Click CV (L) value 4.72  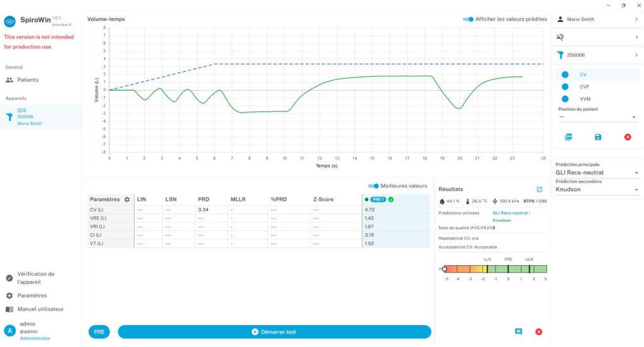click(x=369, y=210)
